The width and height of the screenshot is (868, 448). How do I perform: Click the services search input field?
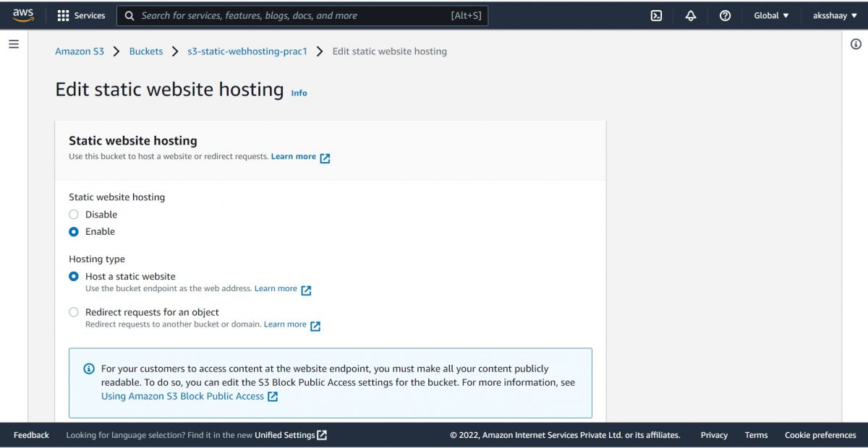click(289, 14)
